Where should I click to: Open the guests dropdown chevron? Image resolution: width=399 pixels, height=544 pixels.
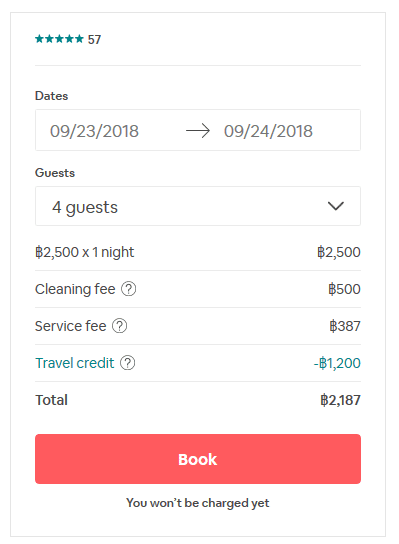pos(336,206)
